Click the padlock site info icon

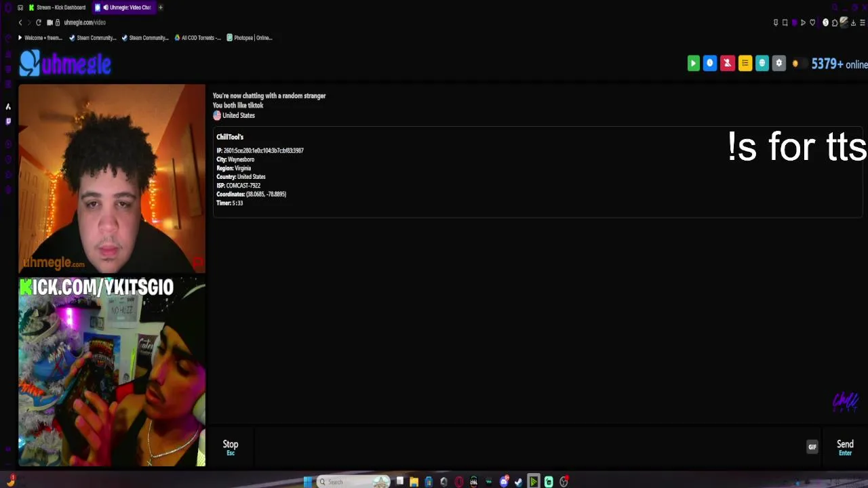(x=58, y=22)
